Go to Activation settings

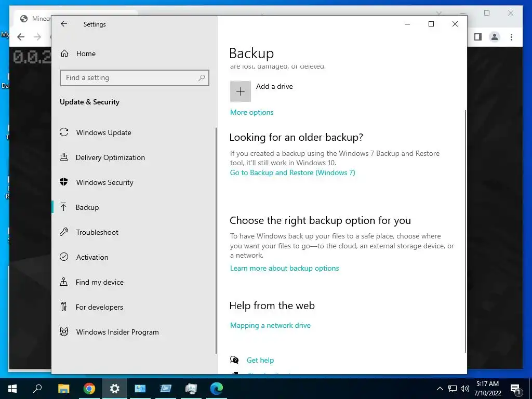(92, 257)
